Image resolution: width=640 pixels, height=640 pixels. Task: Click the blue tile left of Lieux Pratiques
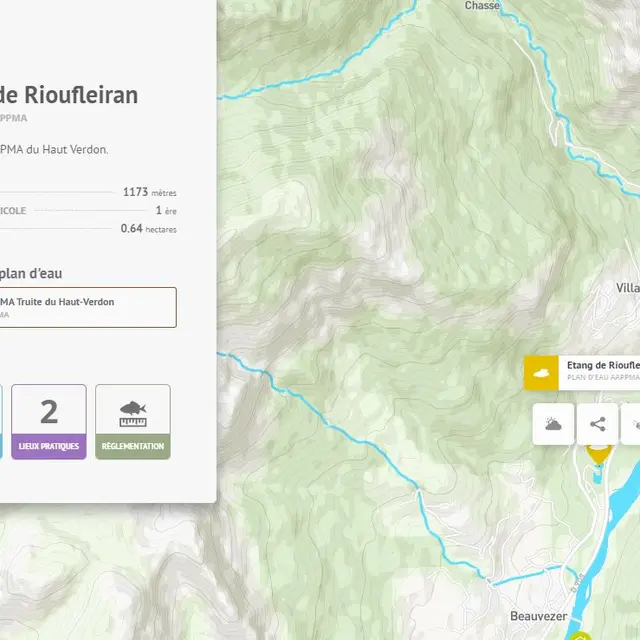click(1, 421)
